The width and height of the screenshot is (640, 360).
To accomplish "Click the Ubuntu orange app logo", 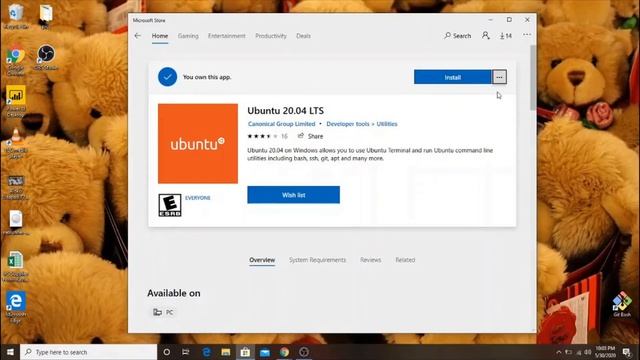I will coord(198,144).
